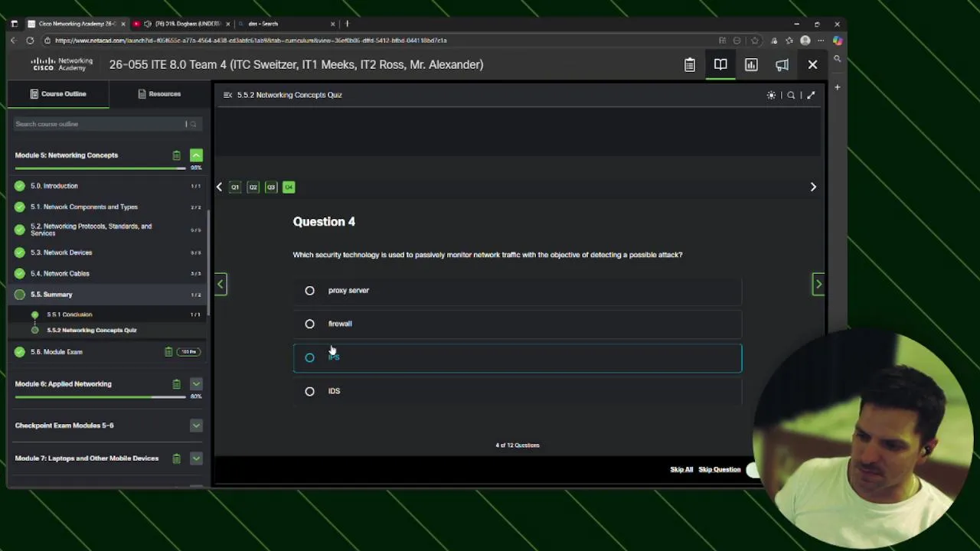The width and height of the screenshot is (980, 551).
Task: Switch to the Course Outline tab
Action: pyautogui.click(x=58, y=94)
